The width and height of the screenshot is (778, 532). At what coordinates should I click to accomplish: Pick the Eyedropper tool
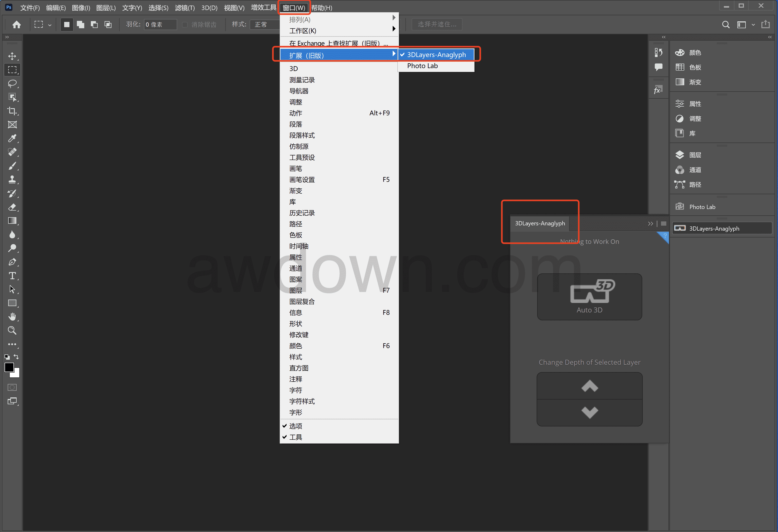tap(12, 138)
